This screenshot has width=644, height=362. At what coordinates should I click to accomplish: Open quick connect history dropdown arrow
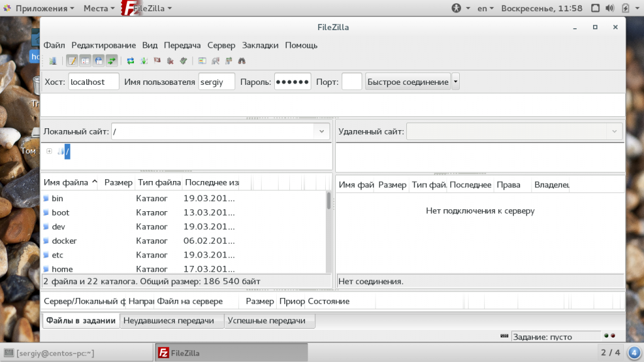[x=456, y=82]
